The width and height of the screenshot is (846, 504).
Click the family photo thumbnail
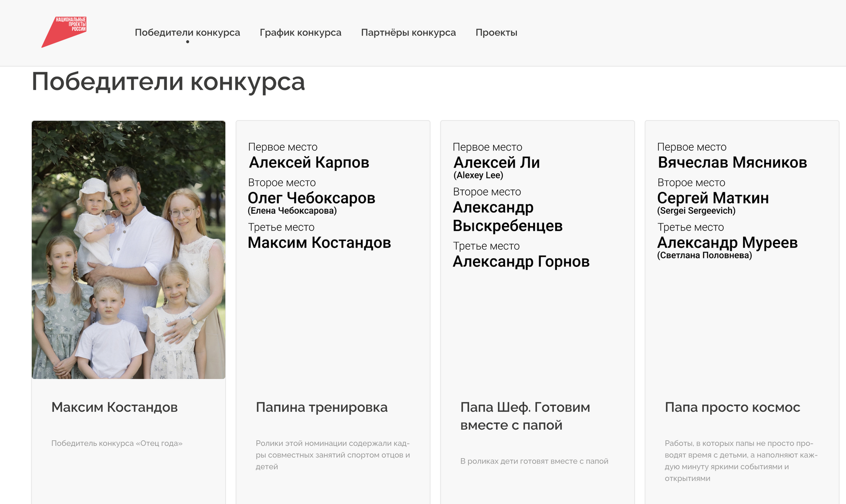[x=128, y=250]
